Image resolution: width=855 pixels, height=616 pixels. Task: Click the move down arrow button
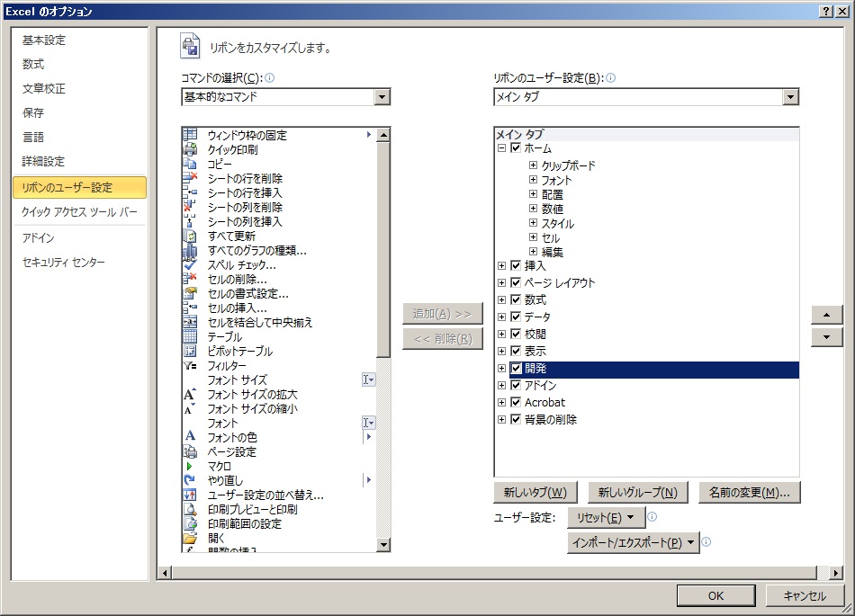click(826, 337)
